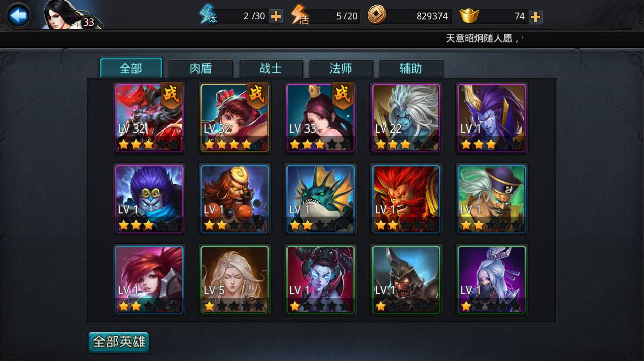Switch to the 肉盾 tab
This screenshot has width=644, height=361.
[x=201, y=69]
